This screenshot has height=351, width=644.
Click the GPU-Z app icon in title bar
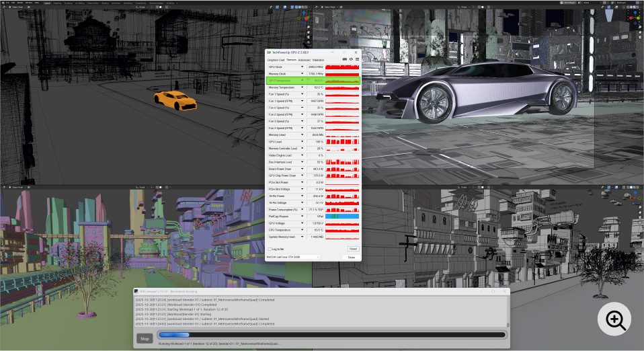269,52
